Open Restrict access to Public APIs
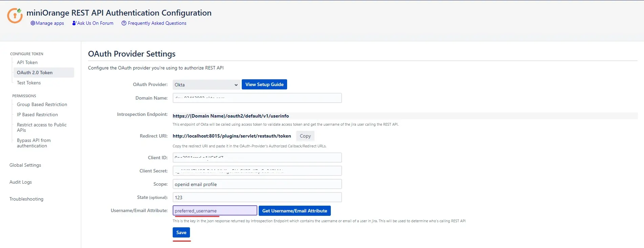Viewport: 644px width, 248px height. pos(42,127)
